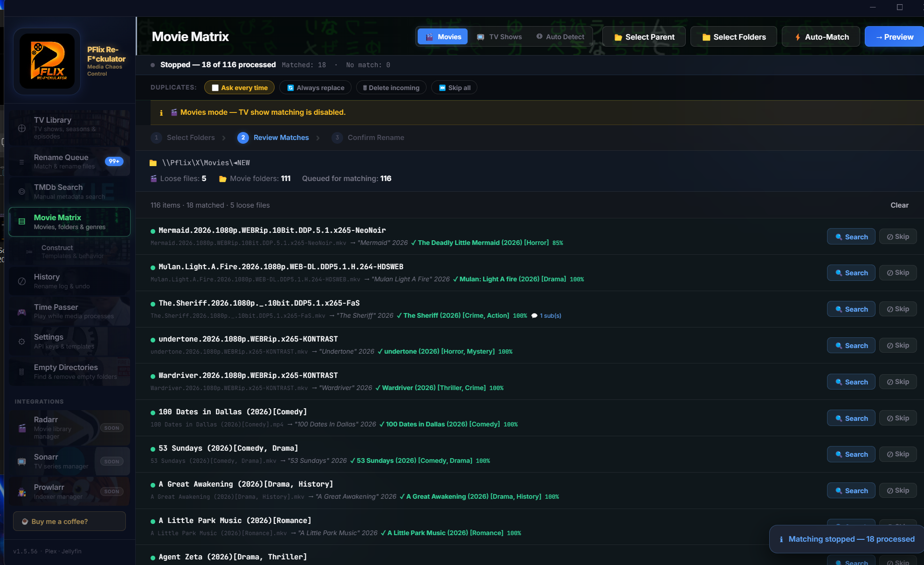Screen dimensions: 924x565
Task: Click green status dot for Mermaid row
Action: tap(153, 231)
